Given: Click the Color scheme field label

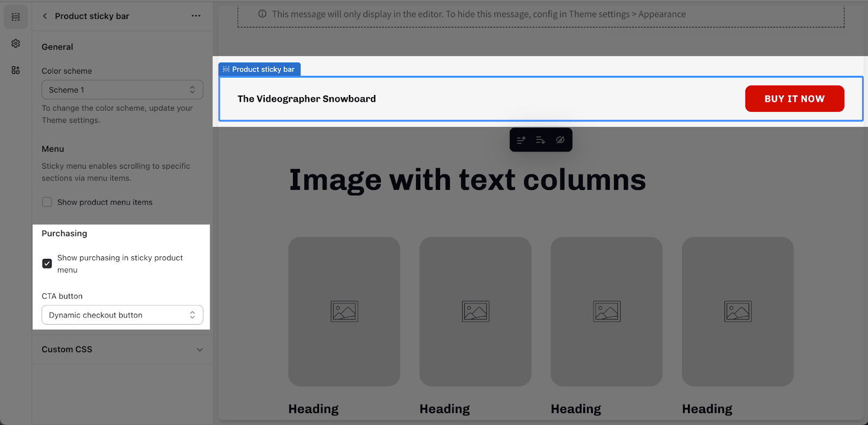Looking at the screenshot, I should tap(67, 71).
